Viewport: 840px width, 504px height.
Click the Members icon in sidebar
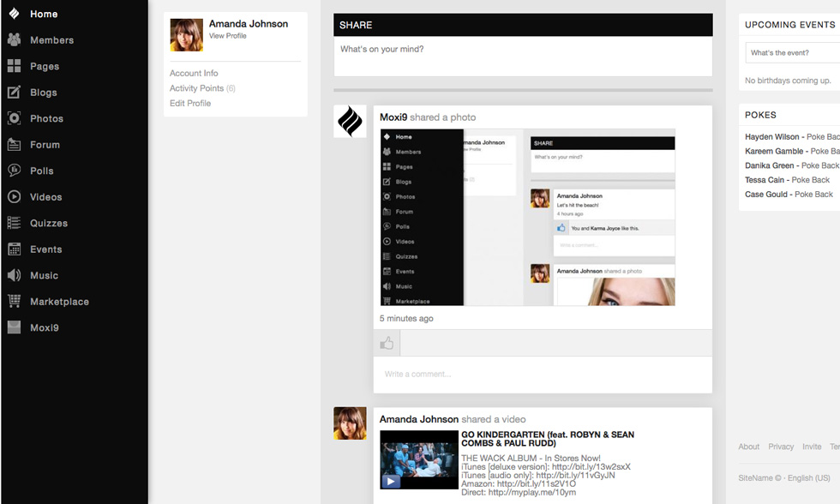click(x=14, y=40)
